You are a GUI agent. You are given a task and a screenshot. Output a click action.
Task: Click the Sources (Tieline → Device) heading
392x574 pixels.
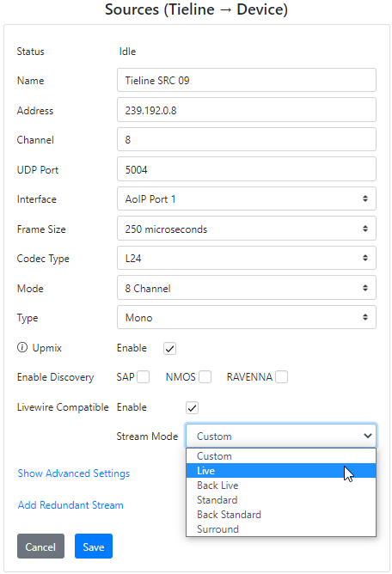196,9
